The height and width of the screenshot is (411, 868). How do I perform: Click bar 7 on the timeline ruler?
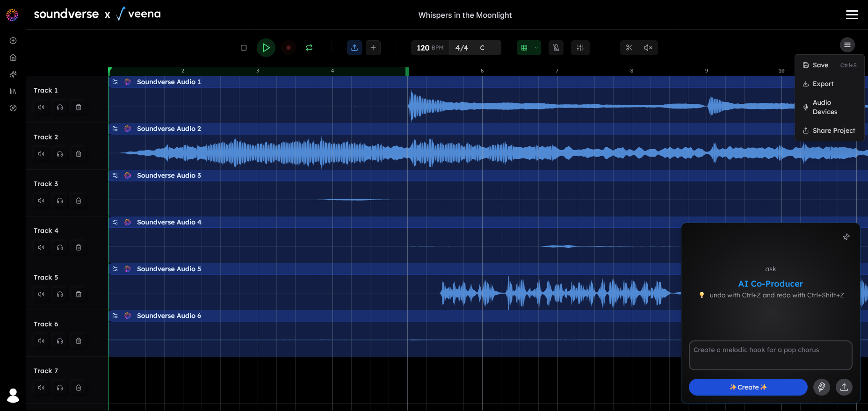click(x=557, y=71)
